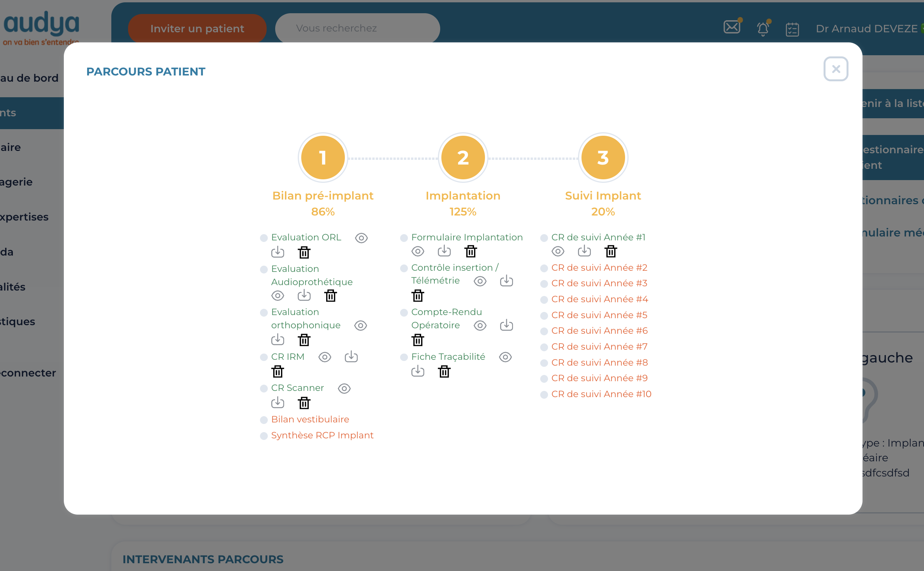Delete the CR IRM document
Image resolution: width=924 pixels, height=571 pixels.
coord(278,372)
